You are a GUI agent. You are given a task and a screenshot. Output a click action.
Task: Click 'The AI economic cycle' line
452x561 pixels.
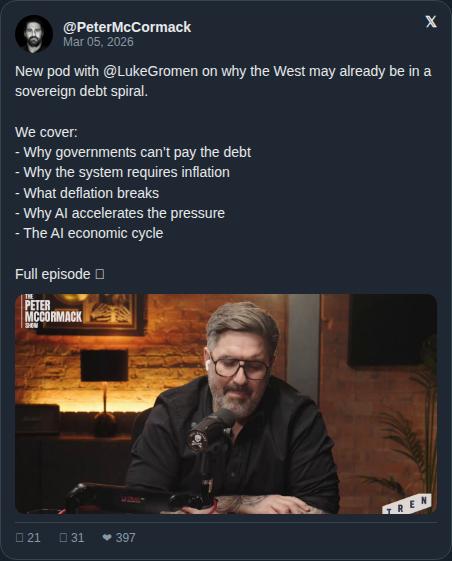(x=89, y=233)
